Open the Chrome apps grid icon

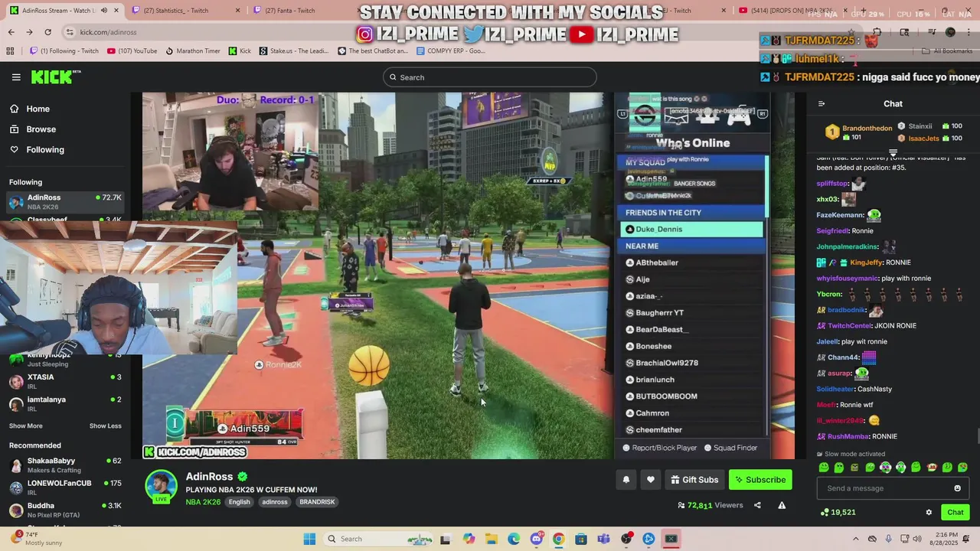click(10, 51)
